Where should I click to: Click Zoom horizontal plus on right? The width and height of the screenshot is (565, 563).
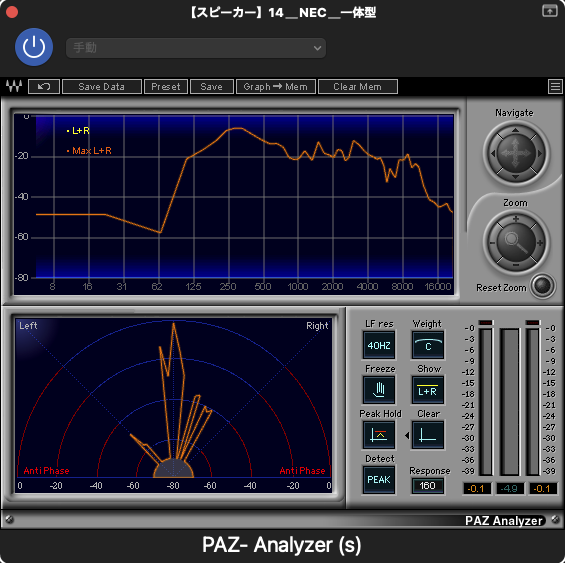coord(539,243)
